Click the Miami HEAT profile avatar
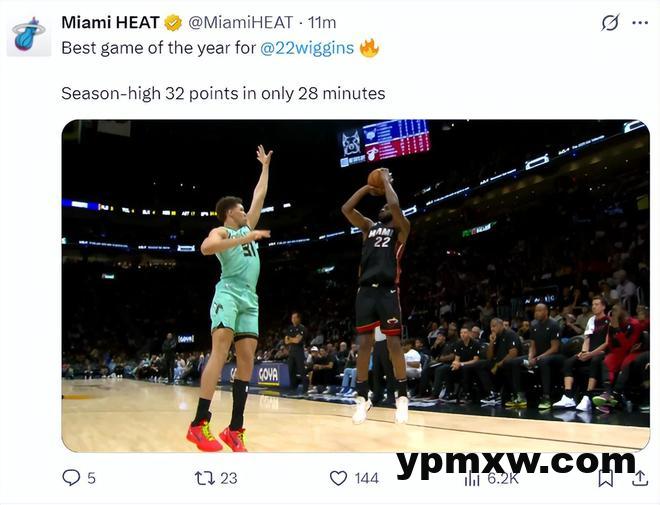 click(29, 35)
